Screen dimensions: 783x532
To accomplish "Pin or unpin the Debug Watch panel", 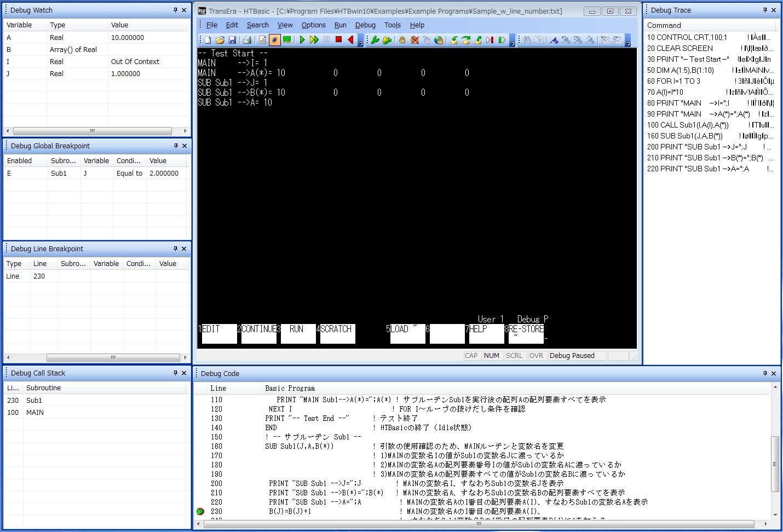I will click(175, 10).
